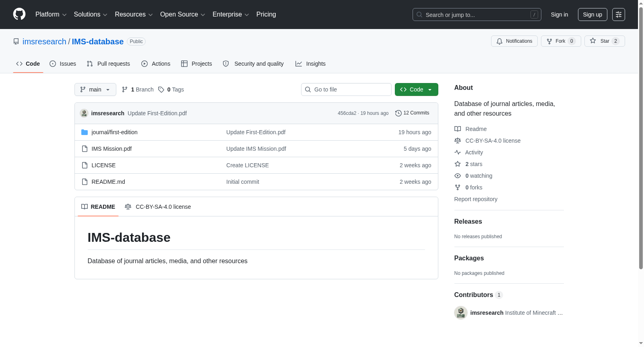Click the Search or jump to field
The height and width of the screenshot is (347, 644).
[477, 15]
